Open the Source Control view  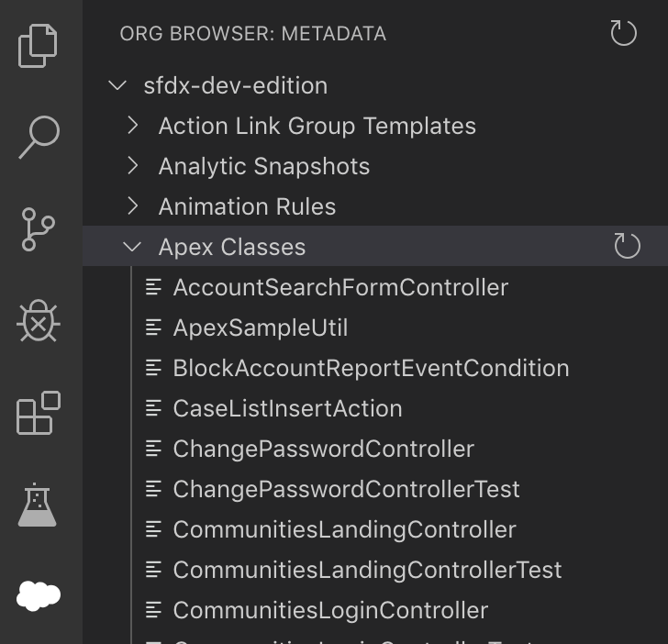[x=38, y=229]
